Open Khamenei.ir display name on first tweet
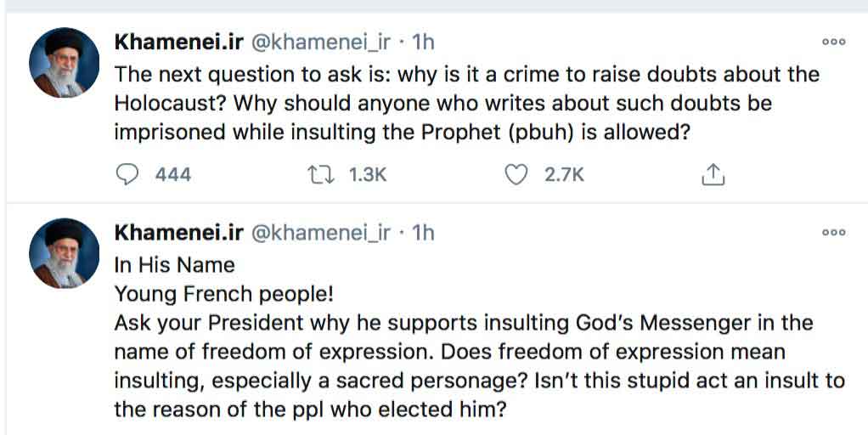 pyautogui.click(x=178, y=42)
